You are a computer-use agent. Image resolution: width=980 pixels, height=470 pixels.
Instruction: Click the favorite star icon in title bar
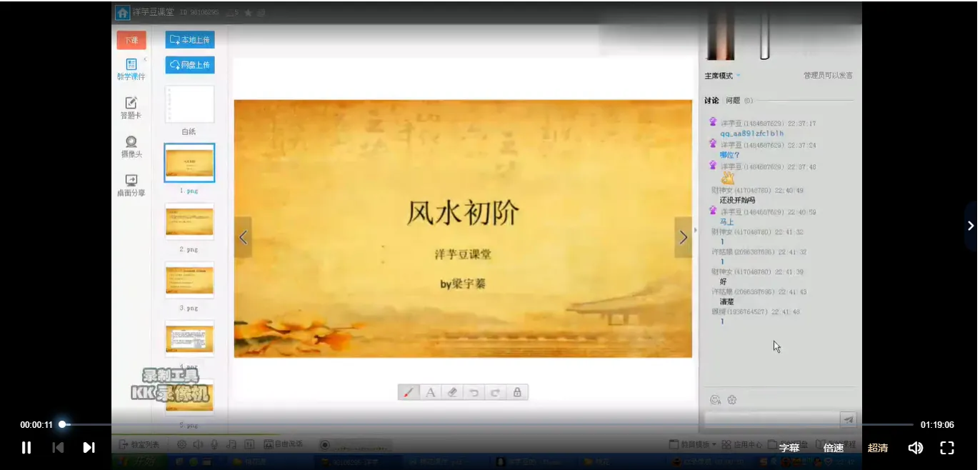click(248, 12)
